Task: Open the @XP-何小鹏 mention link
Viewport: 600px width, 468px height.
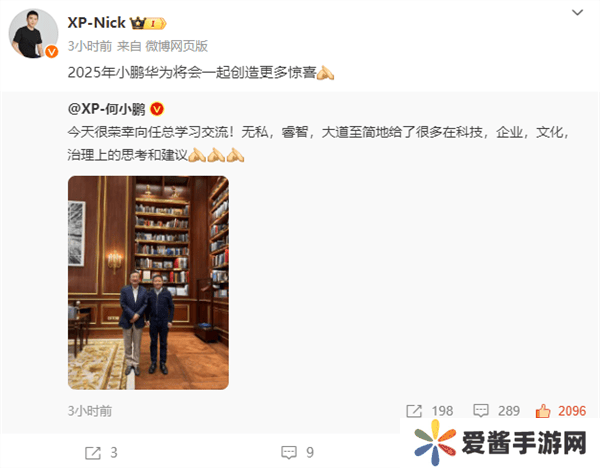Action: point(106,109)
